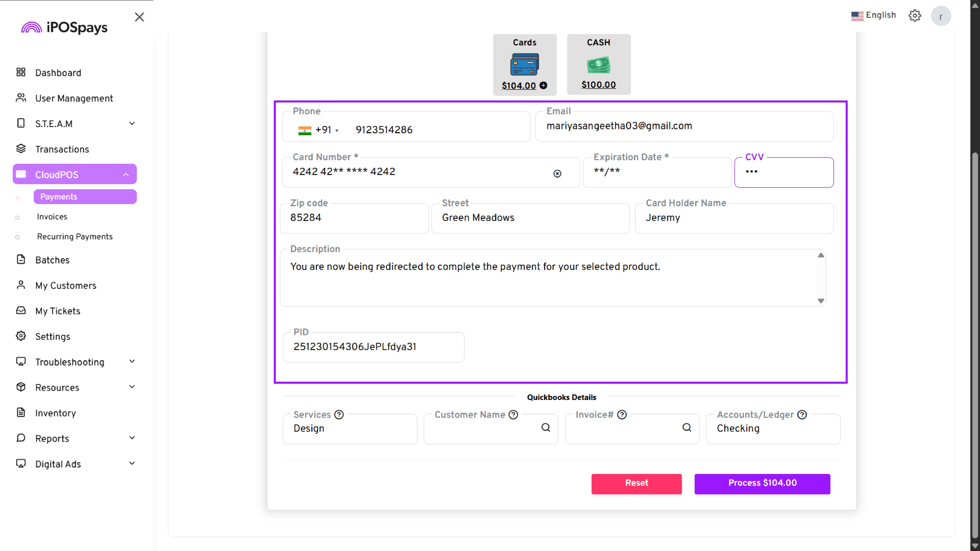Expand the S.T.E.A.M menu
This screenshot has width=980, height=551.
pos(132,123)
